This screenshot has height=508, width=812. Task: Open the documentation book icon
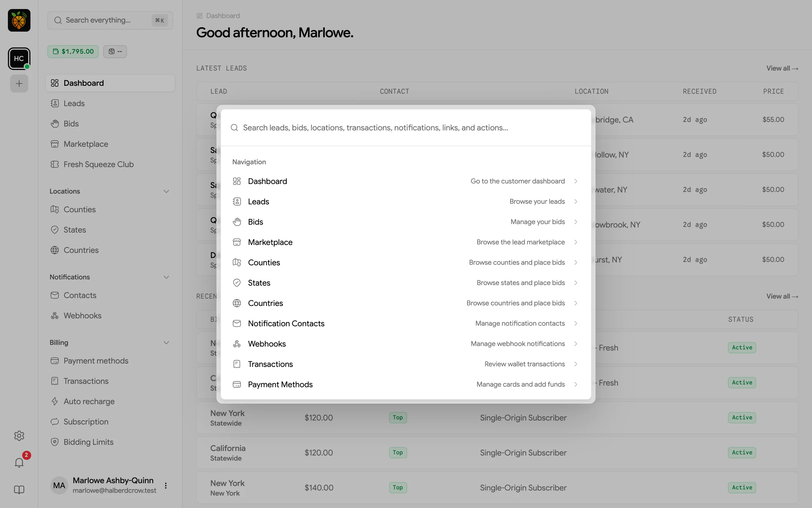[x=19, y=490]
